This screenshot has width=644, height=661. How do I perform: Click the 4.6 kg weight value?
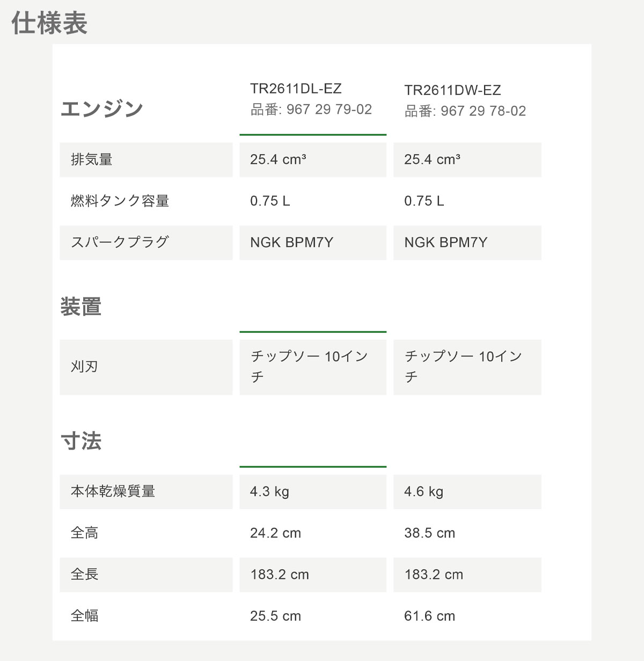[423, 491]
